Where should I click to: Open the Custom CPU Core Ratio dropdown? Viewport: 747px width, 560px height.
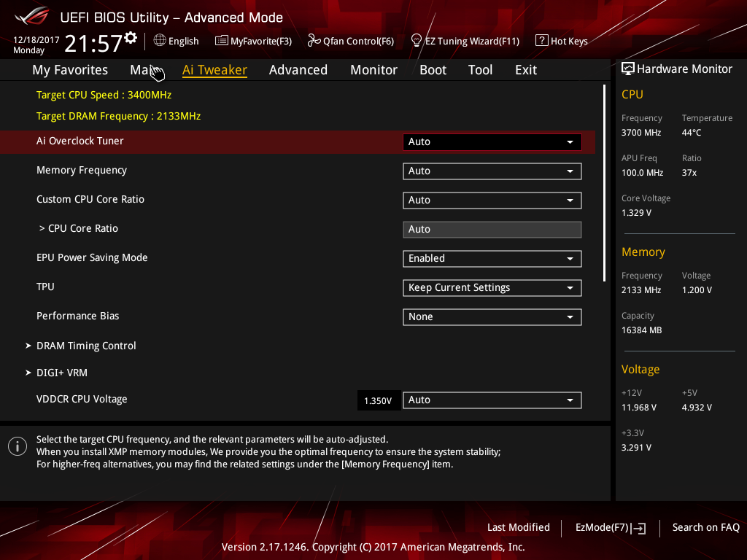point(492,200)
